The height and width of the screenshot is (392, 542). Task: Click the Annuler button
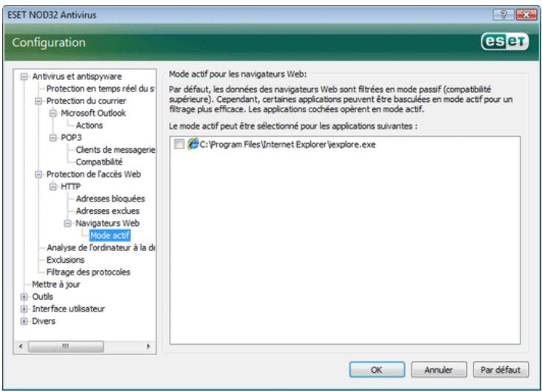click(439, 370)
